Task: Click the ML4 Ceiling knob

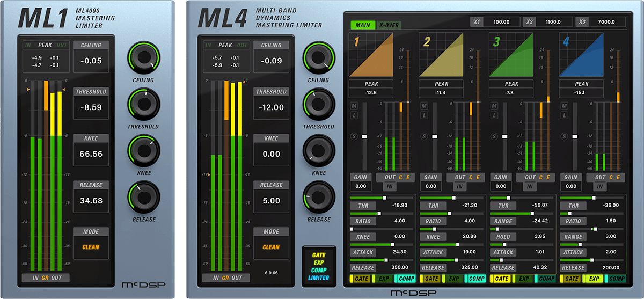Action: click(319, 58)
